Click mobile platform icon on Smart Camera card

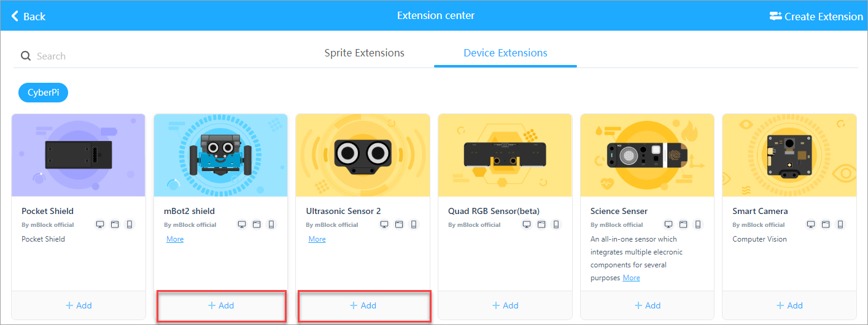point(840,224)
